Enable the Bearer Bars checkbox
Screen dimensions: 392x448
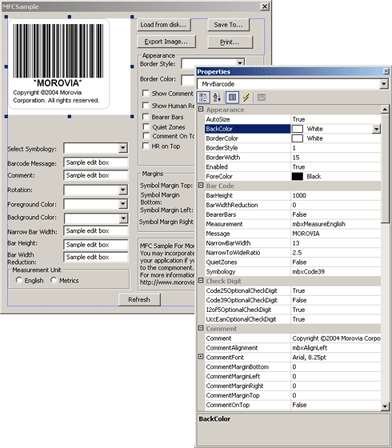(x=146, y=117)
